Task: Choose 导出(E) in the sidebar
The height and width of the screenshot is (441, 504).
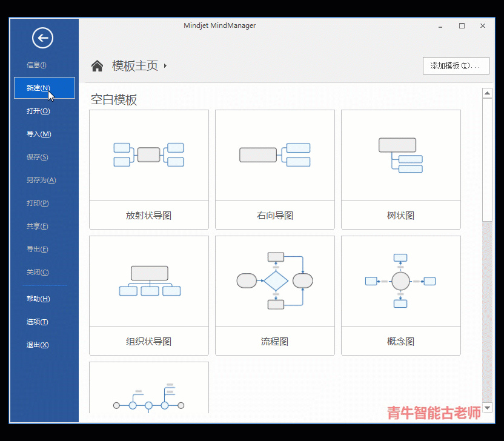Action: [38, 249]
